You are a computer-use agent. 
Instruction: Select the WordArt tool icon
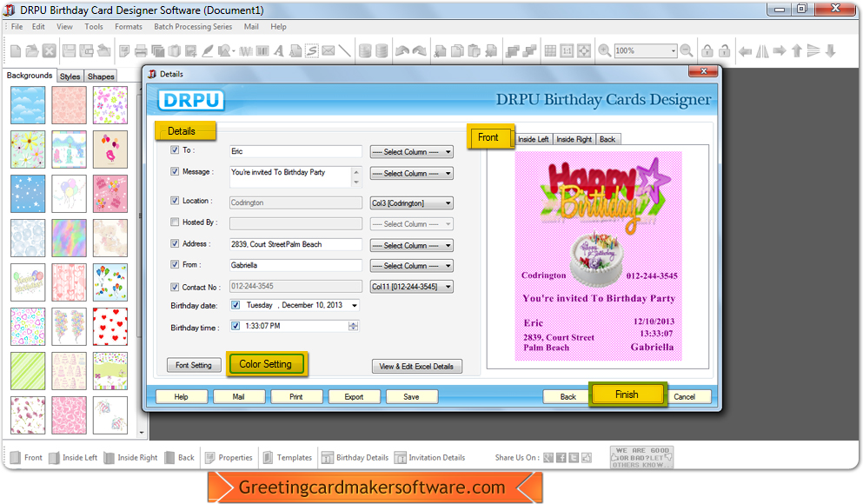click(246, 51)
